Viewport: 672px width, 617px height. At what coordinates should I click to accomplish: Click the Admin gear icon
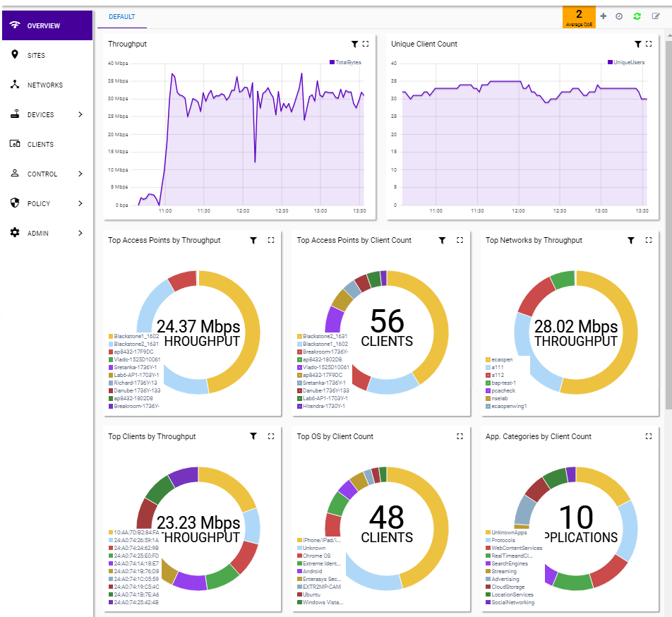pyautogui.click(x=15, y=233)
